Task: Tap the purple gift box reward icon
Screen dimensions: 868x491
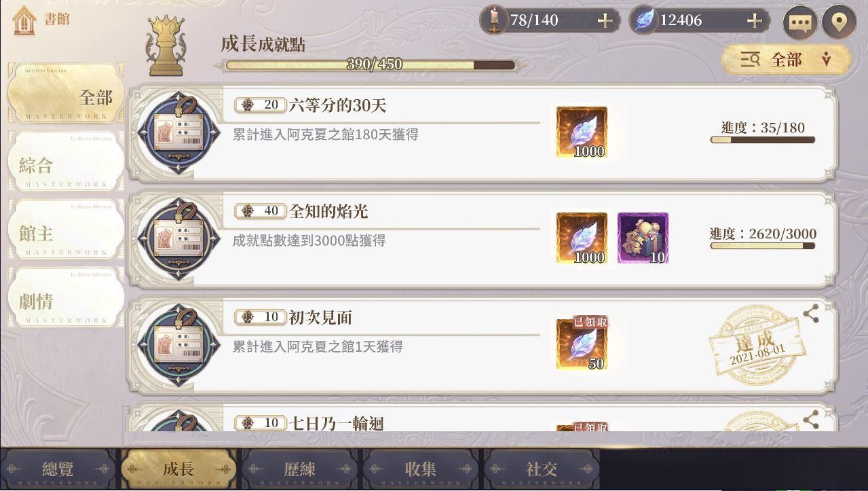Action: [x=643, y=238]
